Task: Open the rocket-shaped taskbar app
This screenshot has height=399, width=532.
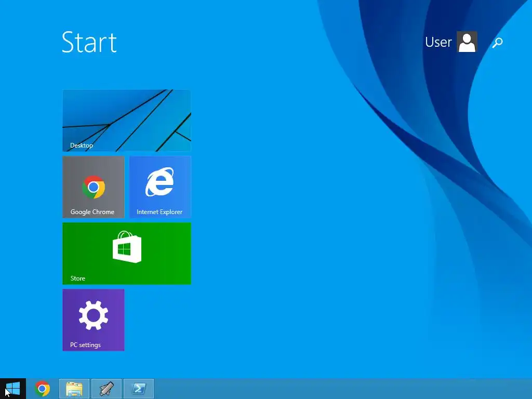Action: coord(107,389)
